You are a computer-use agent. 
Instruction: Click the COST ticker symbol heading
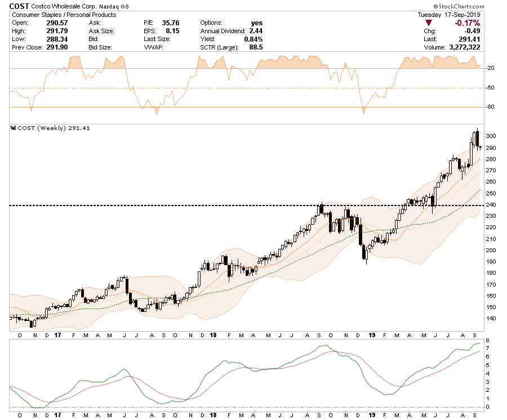coord(19,6)
